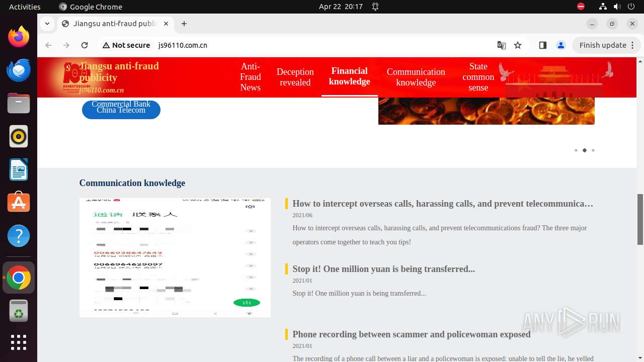Open the notification bell in top bar

tap(375, 7)
